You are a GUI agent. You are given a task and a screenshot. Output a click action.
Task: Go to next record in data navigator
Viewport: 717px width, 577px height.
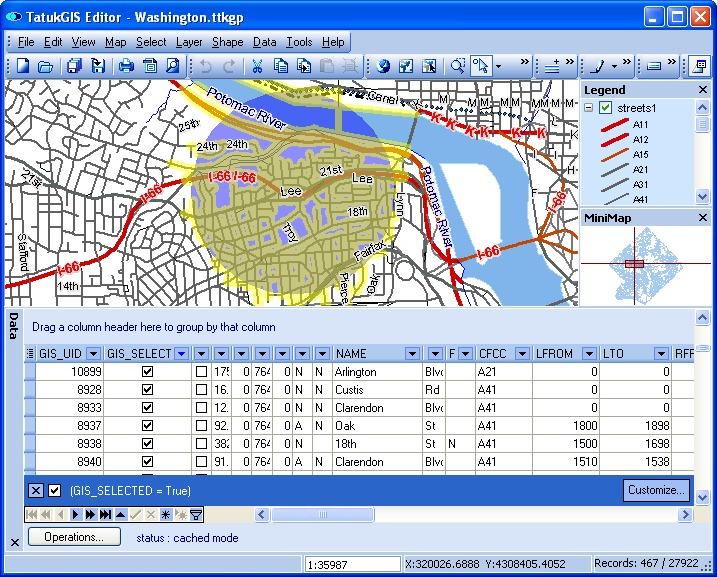click(x=75, y=515)
